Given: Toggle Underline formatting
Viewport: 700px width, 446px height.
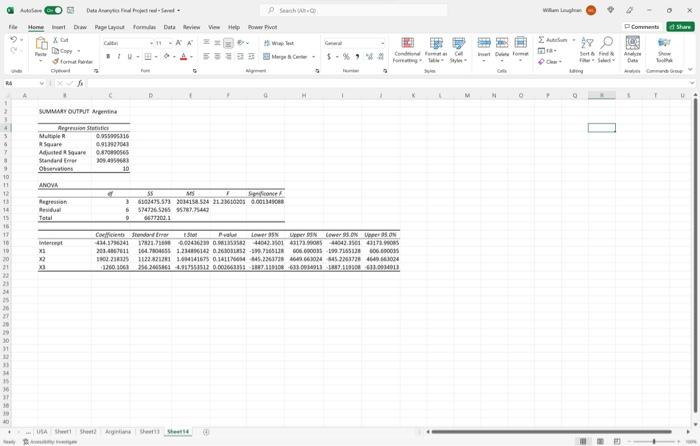Looking at the screenshot, I should pos(129,57).
